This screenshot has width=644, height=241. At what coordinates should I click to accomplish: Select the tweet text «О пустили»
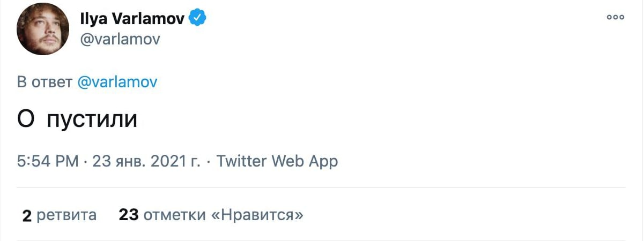[77, 120]
